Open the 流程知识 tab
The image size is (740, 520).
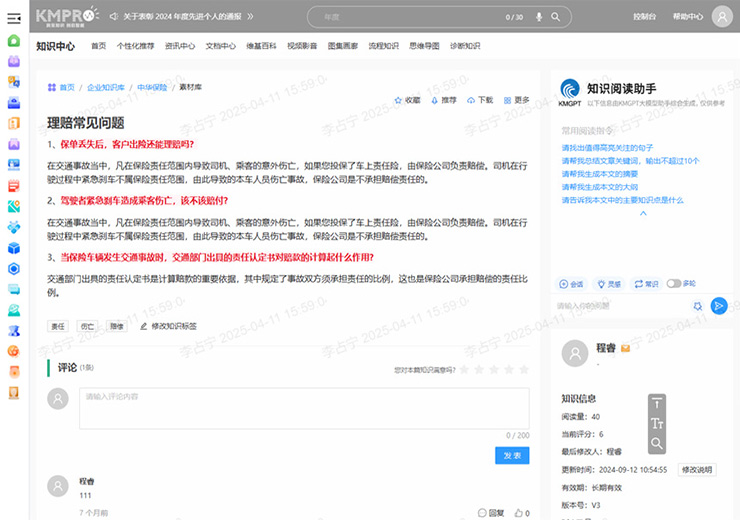[x=384, y=46]
